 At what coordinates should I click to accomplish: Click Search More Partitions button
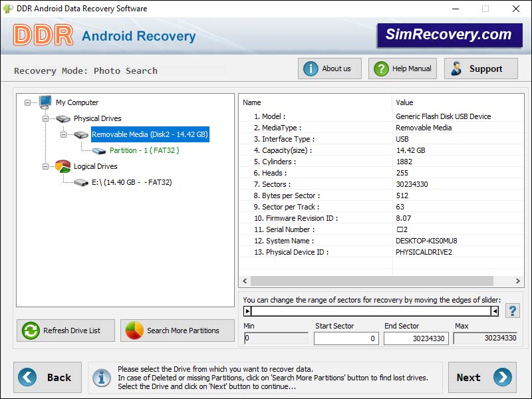[x=178, y=331]
